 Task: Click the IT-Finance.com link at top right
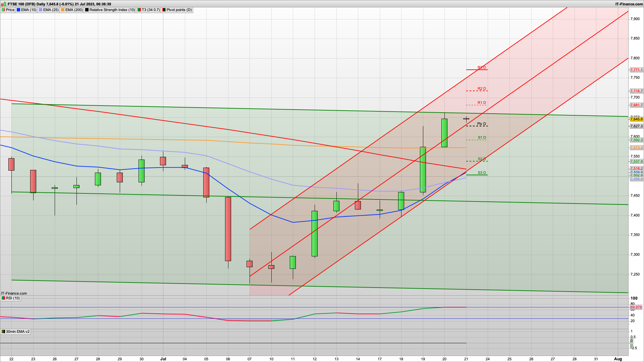629,4
